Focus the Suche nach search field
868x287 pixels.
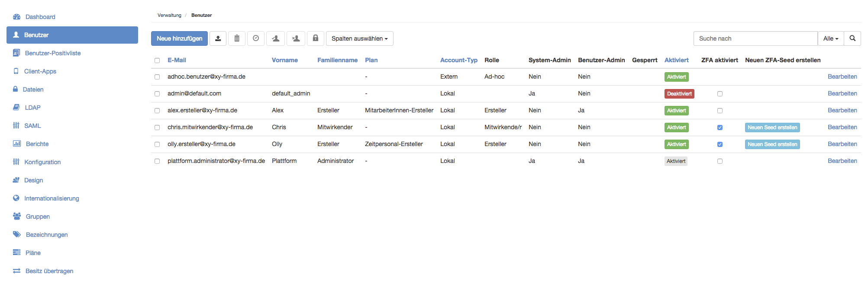coord(755,38)
